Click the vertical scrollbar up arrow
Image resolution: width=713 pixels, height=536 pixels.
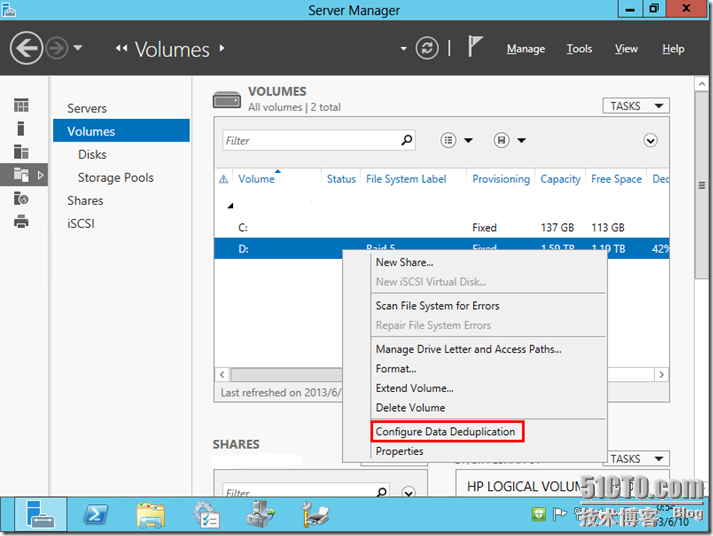click(702, 84)
